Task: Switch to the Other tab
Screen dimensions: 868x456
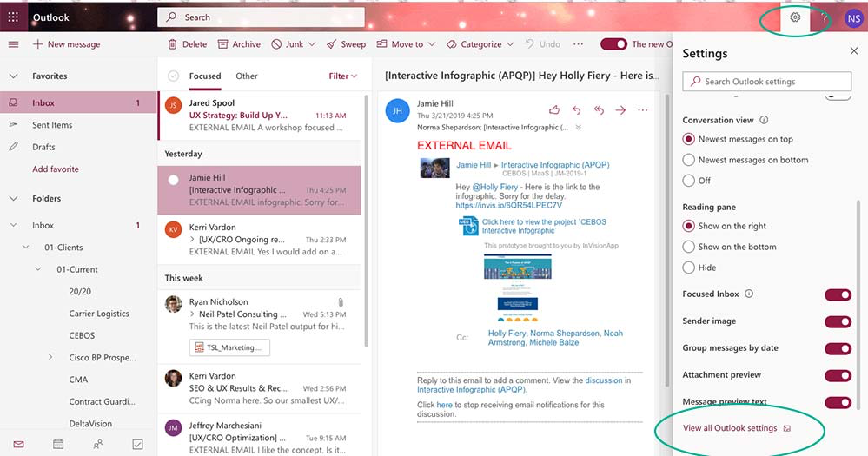Action: click(247, 76)
